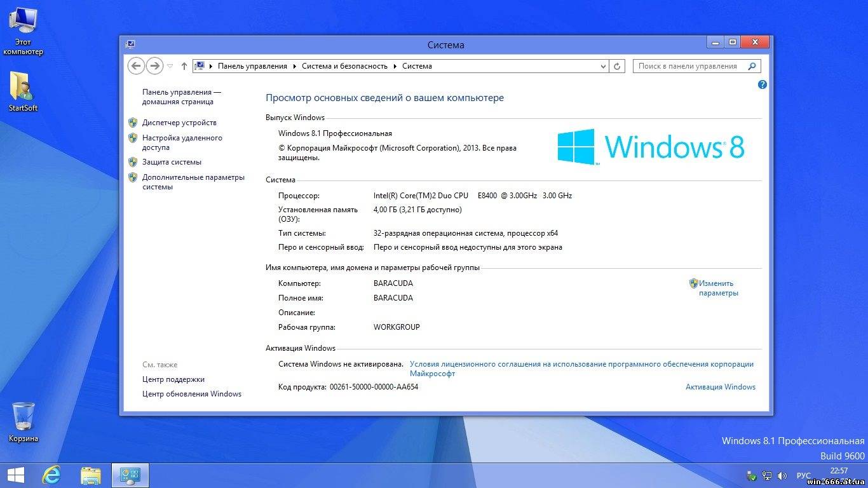Open the volume speaker tray icon

point(782,475)
